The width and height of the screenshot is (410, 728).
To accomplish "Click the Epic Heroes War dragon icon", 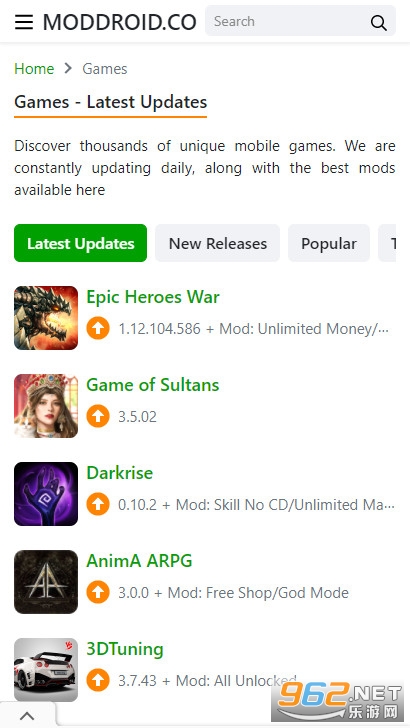I will pyautogui.click(x=46, y=318).
